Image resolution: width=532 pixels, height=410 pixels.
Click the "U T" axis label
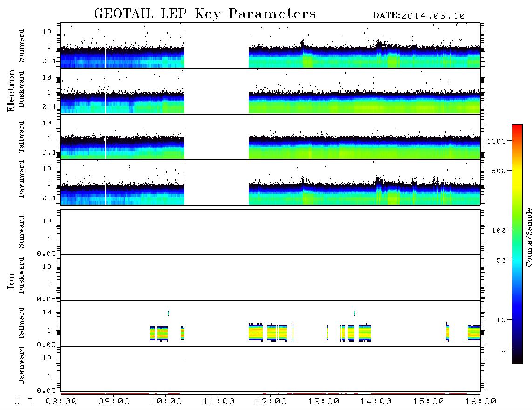[x=23, y=402]
